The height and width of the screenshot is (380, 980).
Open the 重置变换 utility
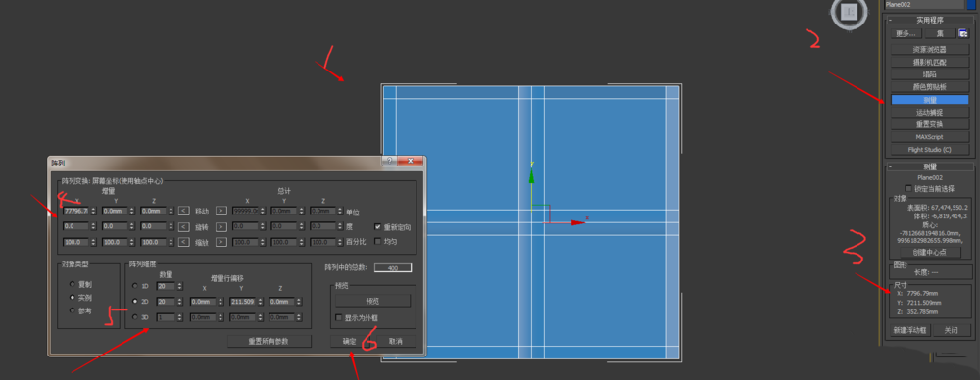tap(930, 124)
